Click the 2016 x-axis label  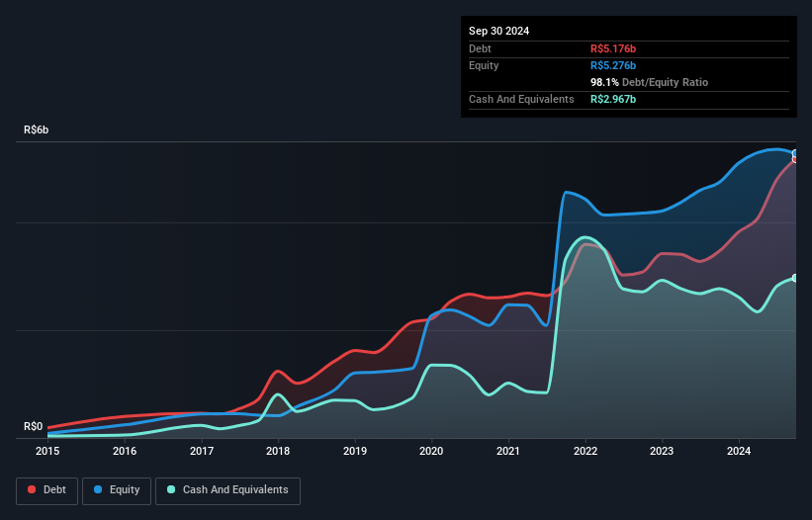coord(125,451)
